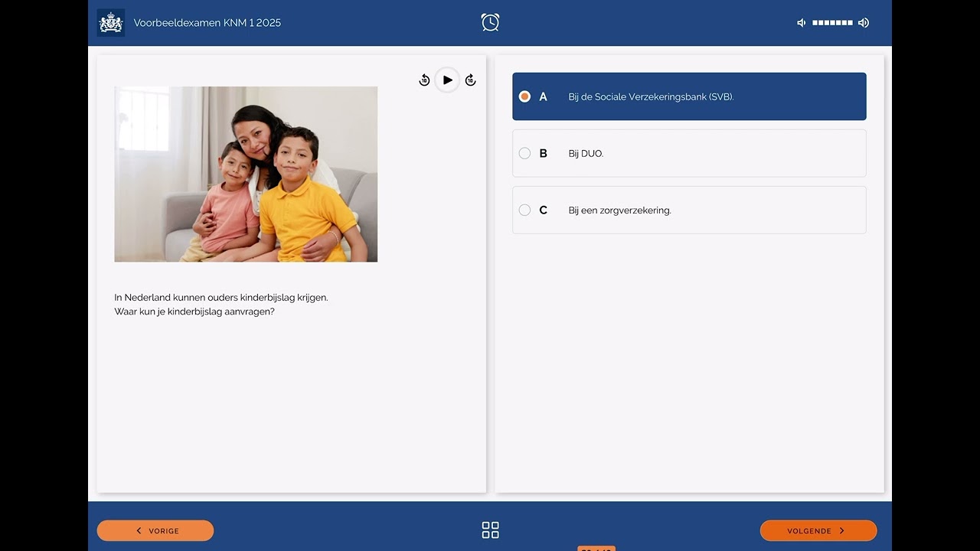The width and height of the screenshot is (980, 551).
Task: Select radio button for answer B
Action: pos(524,153)
